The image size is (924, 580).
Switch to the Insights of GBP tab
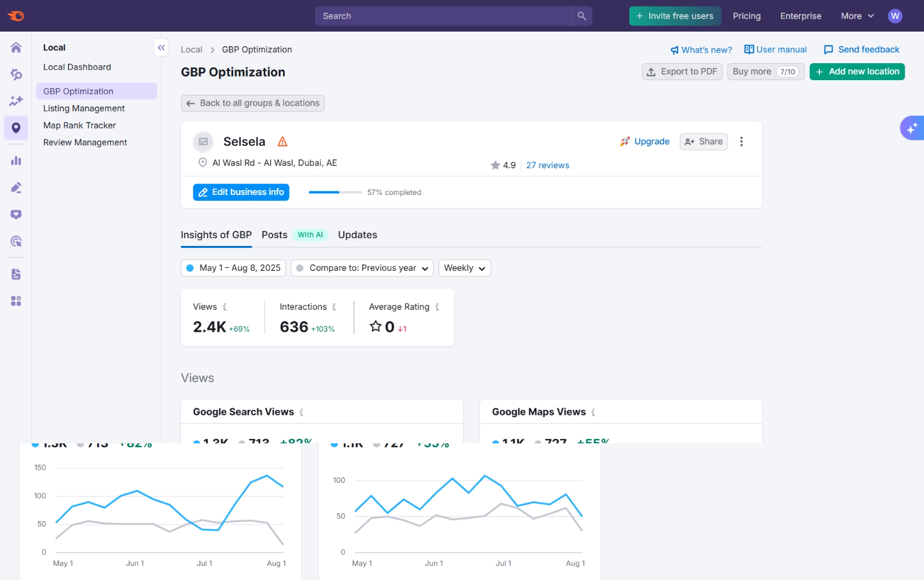(x=216, y=235)
